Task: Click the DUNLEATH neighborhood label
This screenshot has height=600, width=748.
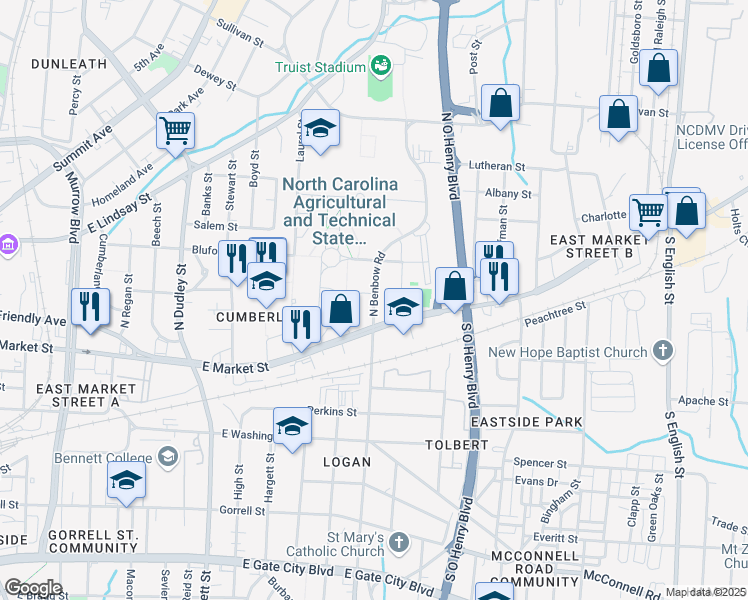Action: (69, 64)
